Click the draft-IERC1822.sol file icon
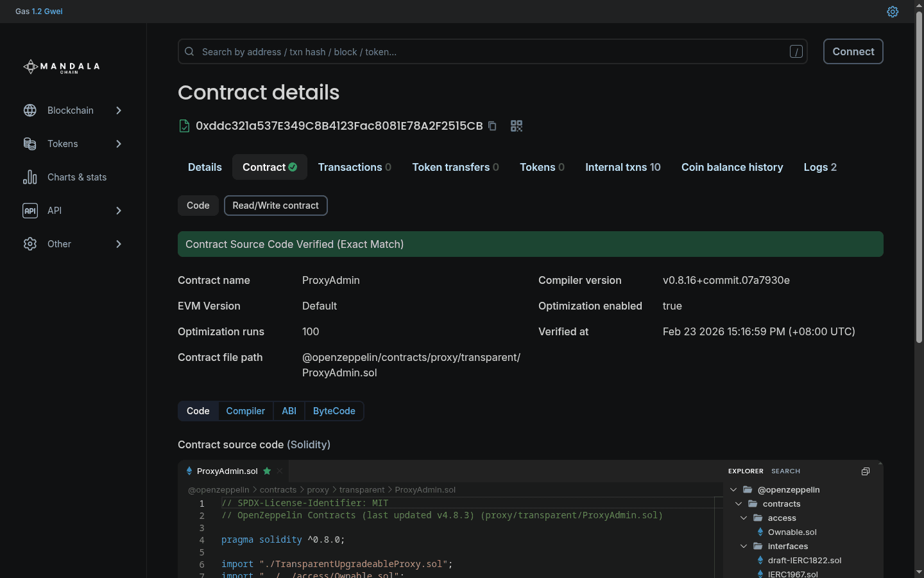The image size is (924, 578). [x=760, y=560]
